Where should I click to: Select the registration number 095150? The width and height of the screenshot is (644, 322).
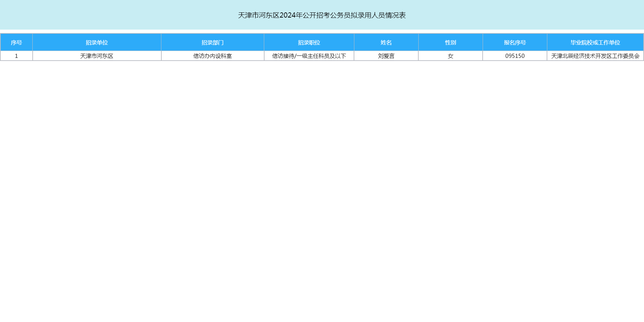(x=515, y=56)
